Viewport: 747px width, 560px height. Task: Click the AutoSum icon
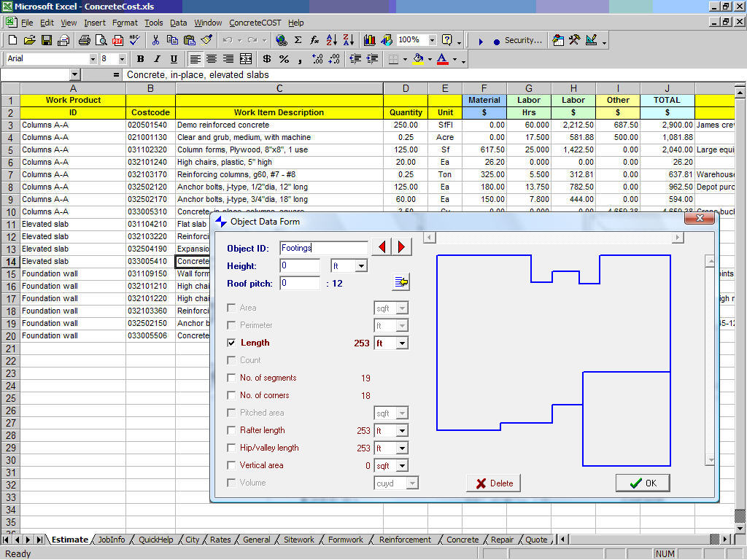(298, 41)
